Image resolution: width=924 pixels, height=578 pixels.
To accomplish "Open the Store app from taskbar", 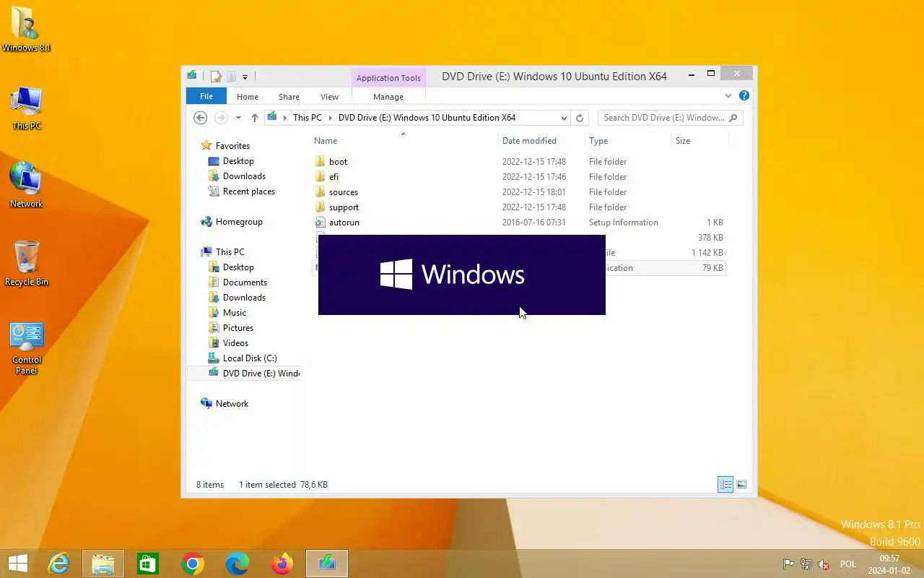I will click(x=148, y=564).
